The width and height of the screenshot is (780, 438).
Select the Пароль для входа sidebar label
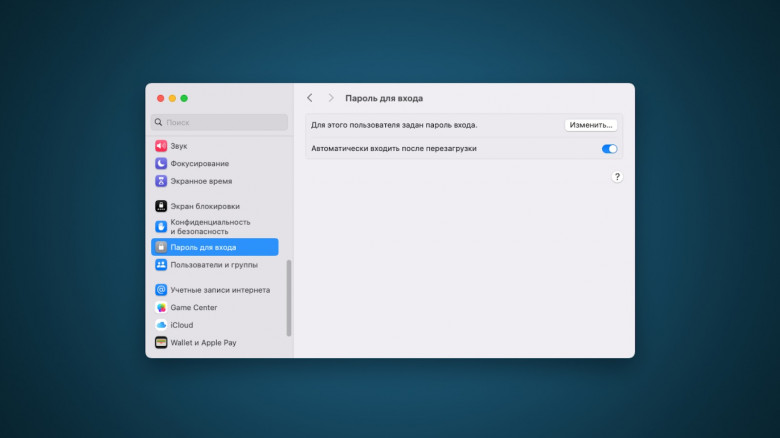click(203, 247)
